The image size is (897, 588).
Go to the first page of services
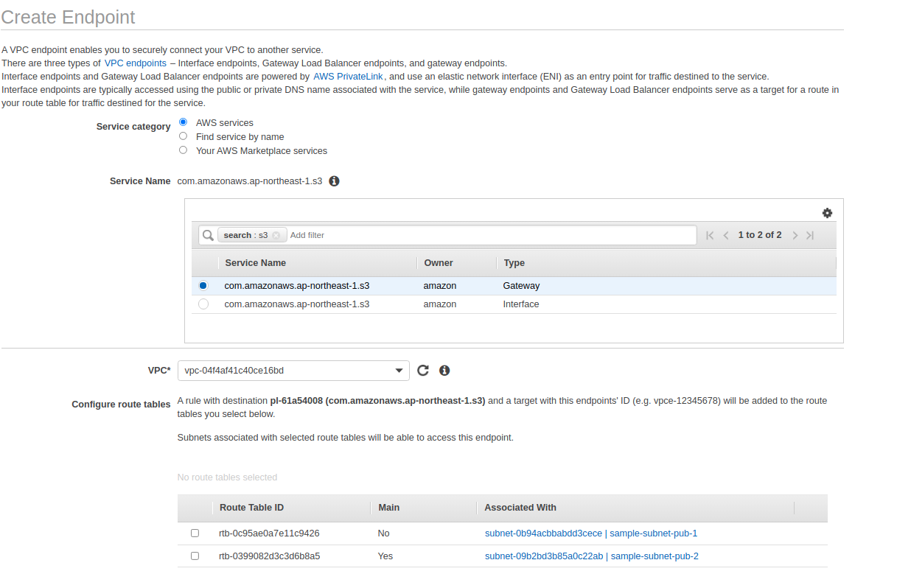[710, 235]
